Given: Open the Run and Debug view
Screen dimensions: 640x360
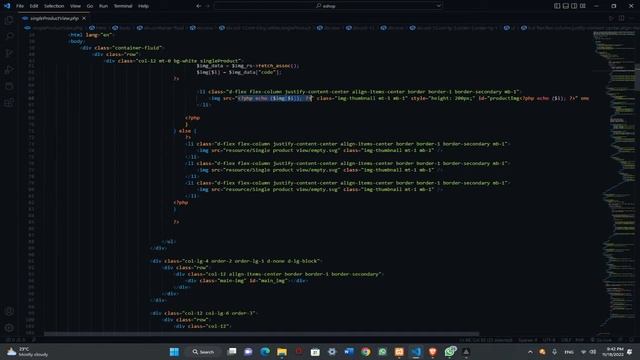Looking at the screenshot, I should [9, 70].
